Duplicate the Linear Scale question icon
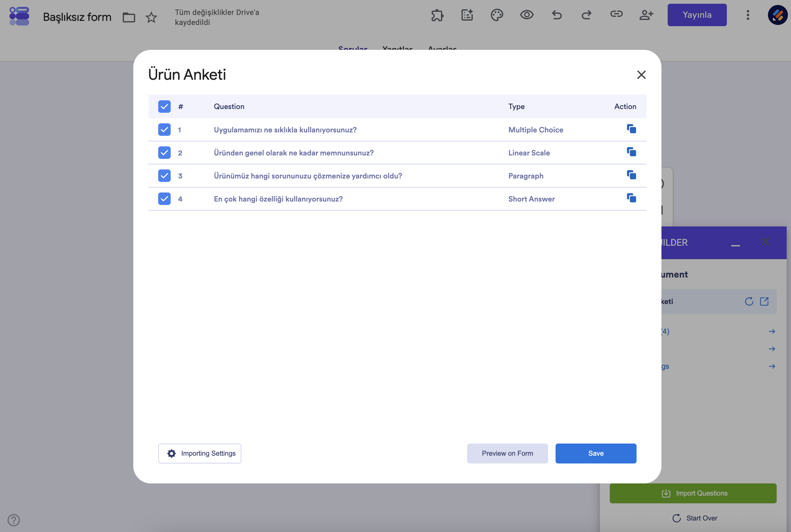Screen dimensions: 791x532 click(631, 152)
